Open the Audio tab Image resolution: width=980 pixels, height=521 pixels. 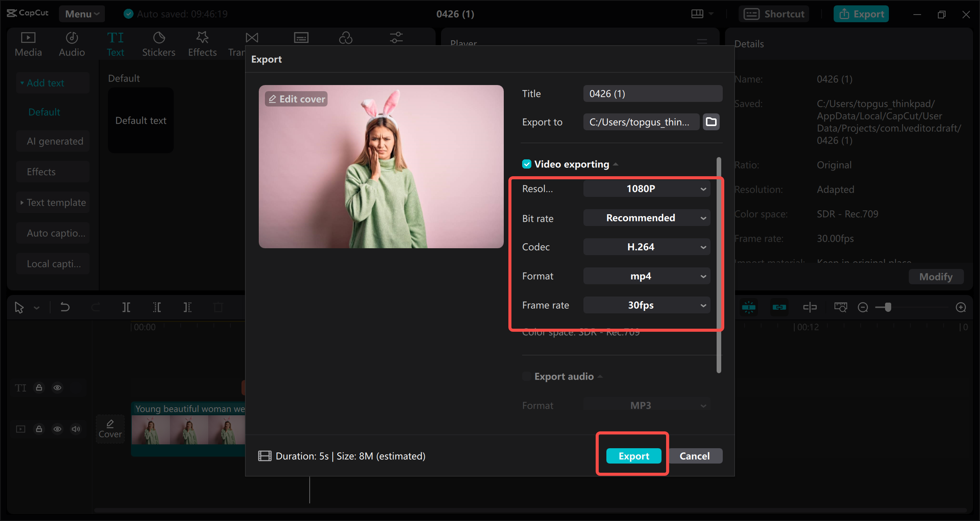coord(72,44)
